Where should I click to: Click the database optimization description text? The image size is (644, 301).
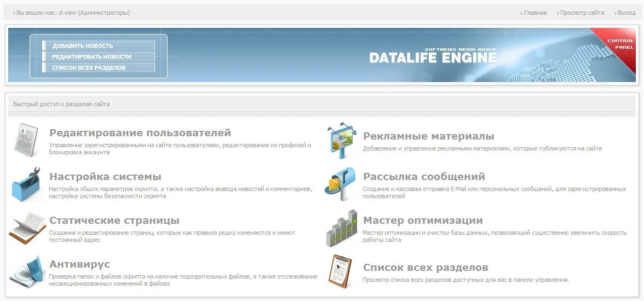pyautogui.click(x=495, y=236)
